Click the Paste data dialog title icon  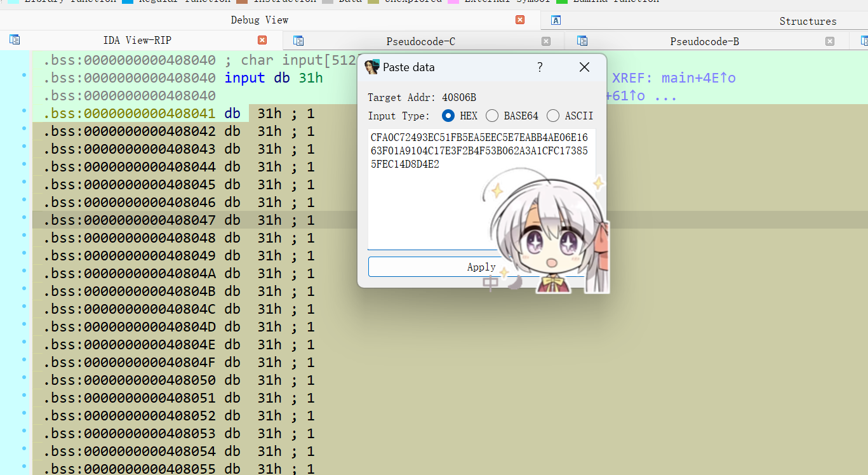point(372,67)
